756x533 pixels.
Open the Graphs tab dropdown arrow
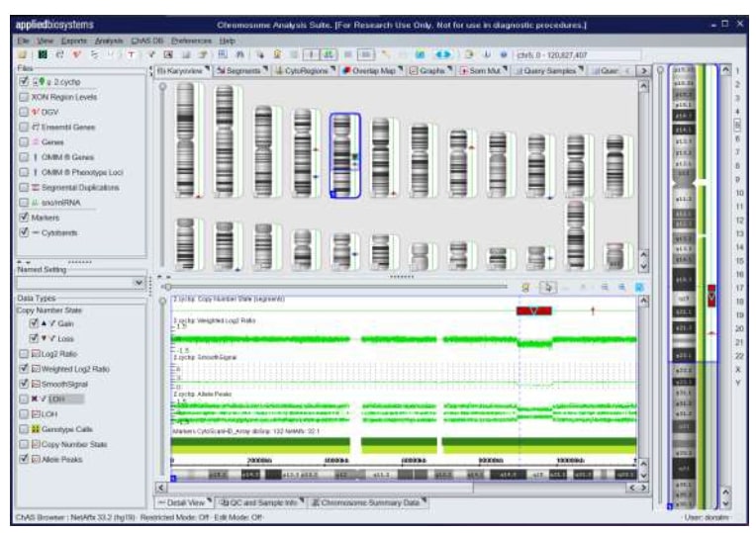pos(450,71)
